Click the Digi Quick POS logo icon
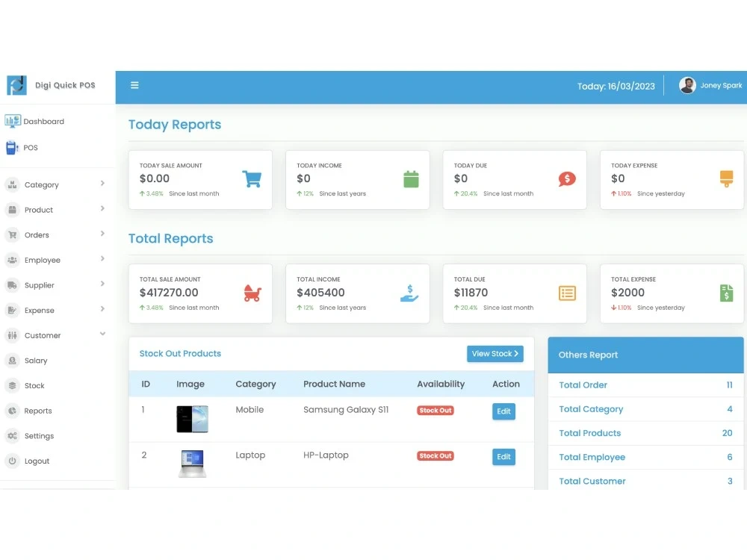Image resolution: width=747 pixels, height=560 pixels. point(16,85)
